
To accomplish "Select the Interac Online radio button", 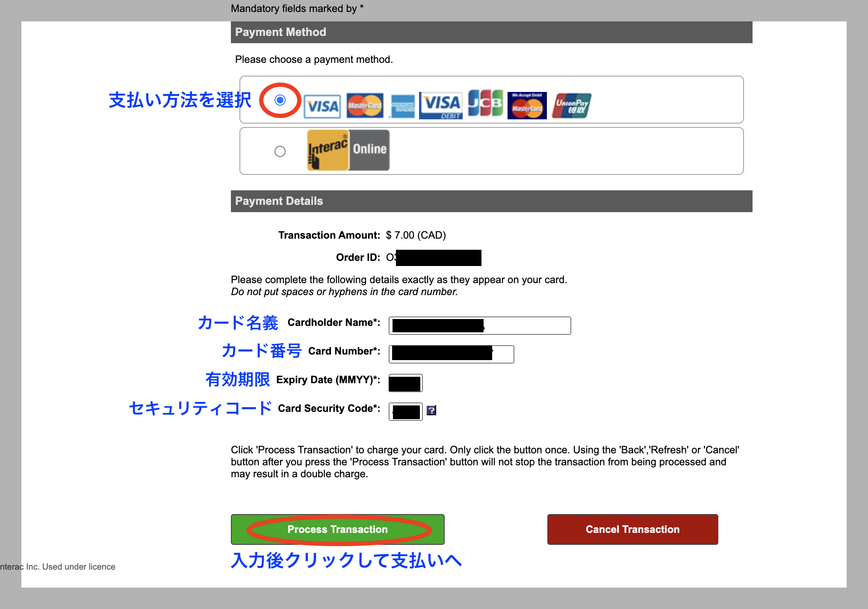I will pos(280,151).
